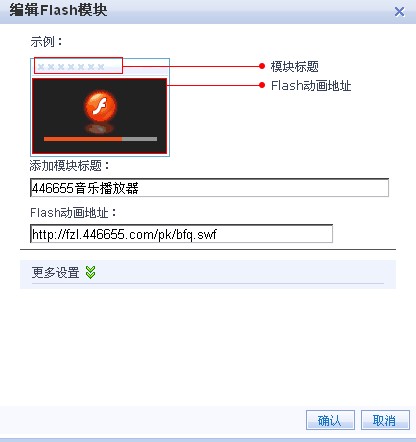Click the Flash动画地址 field label above URL

point(73,212)
